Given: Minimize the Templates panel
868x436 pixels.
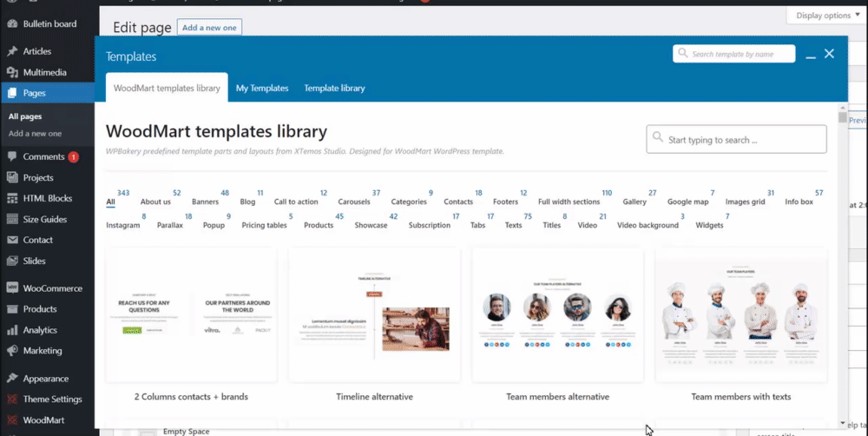Looking at the screenshot, I should pyautogui.click(x=811, y=56).
